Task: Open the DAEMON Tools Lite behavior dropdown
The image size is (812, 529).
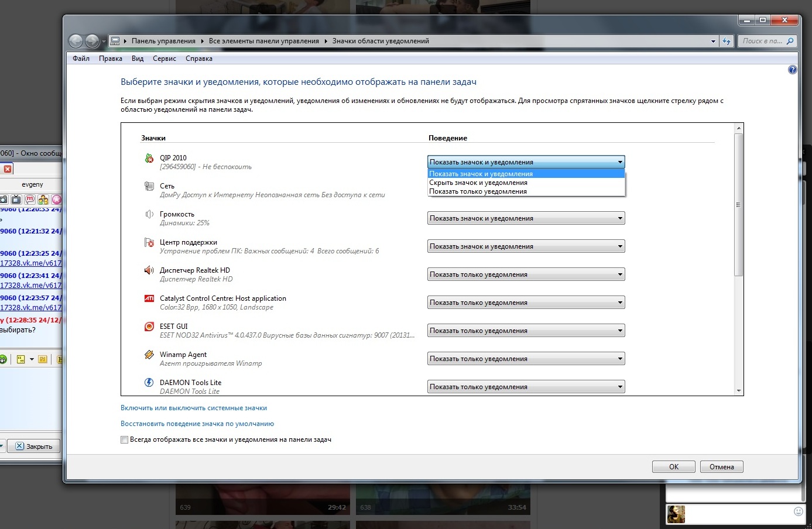Action: pos(526,387)
